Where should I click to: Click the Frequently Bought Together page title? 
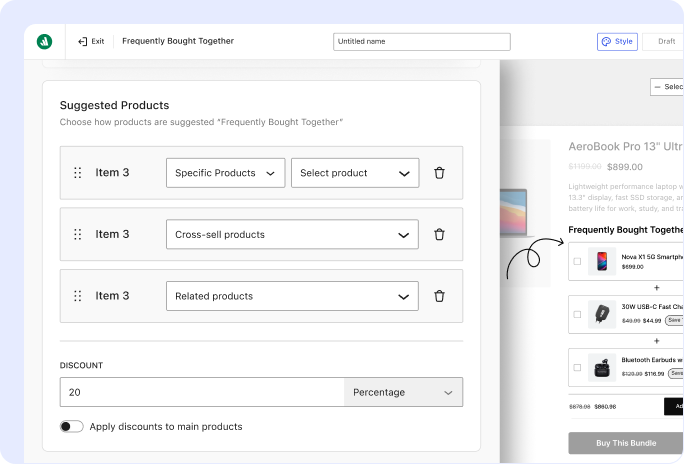tap(178, 41)
